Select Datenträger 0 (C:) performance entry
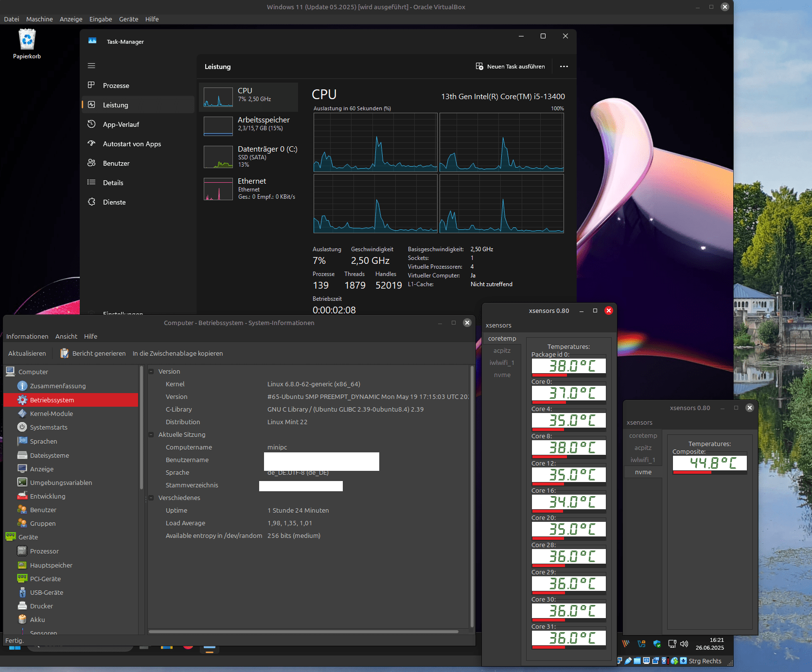Image resolution: width=812 pixels, height=672 pixels. 248,156
